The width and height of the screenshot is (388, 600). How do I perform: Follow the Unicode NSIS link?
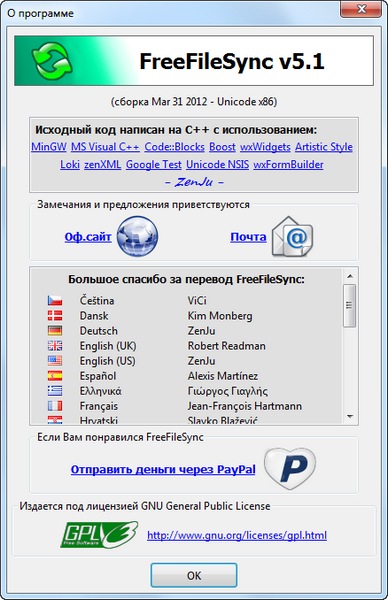click(217, 164)
